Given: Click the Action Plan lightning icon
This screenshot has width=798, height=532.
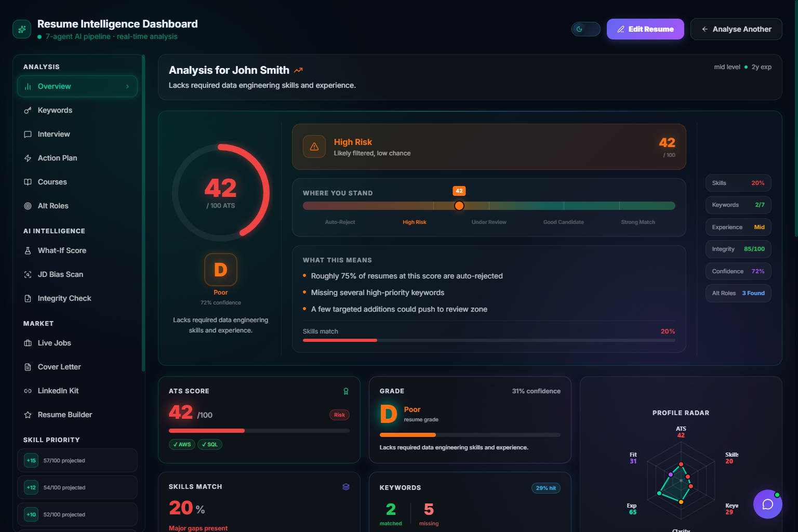Looking at the screenshot, I should [x=28, y=158].
